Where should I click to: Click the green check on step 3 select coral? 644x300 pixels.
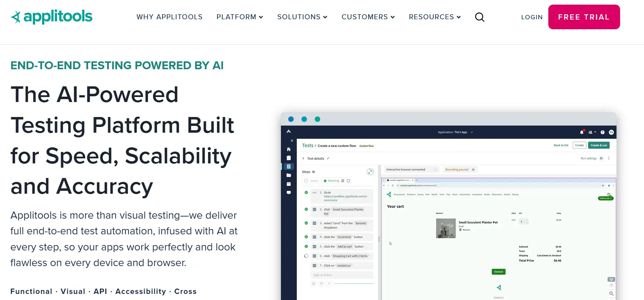[x=306, y=223]
